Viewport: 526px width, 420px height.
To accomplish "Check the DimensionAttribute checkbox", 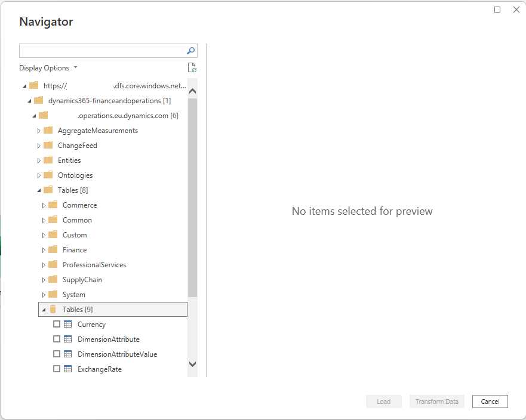I will (x=57, y=339).
